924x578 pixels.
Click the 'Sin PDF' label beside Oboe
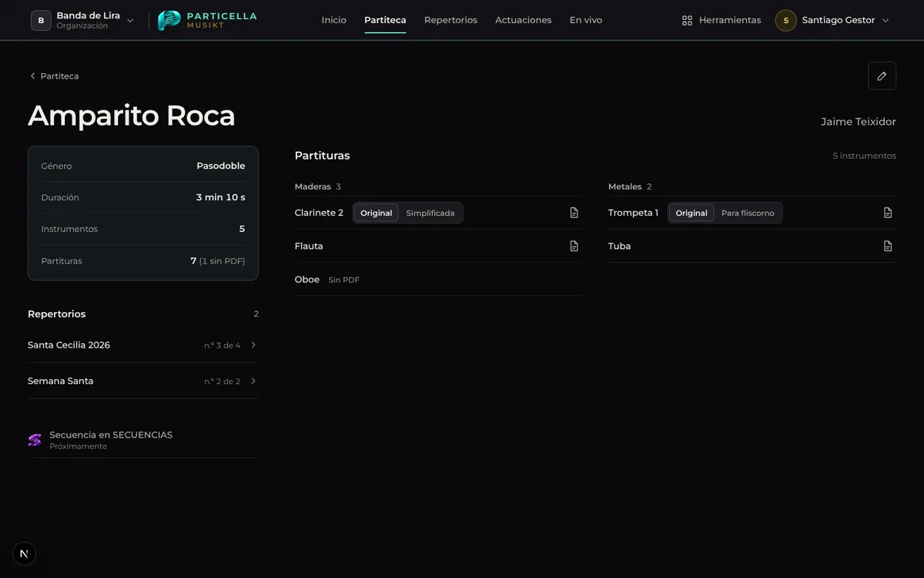tap(344, 280)
